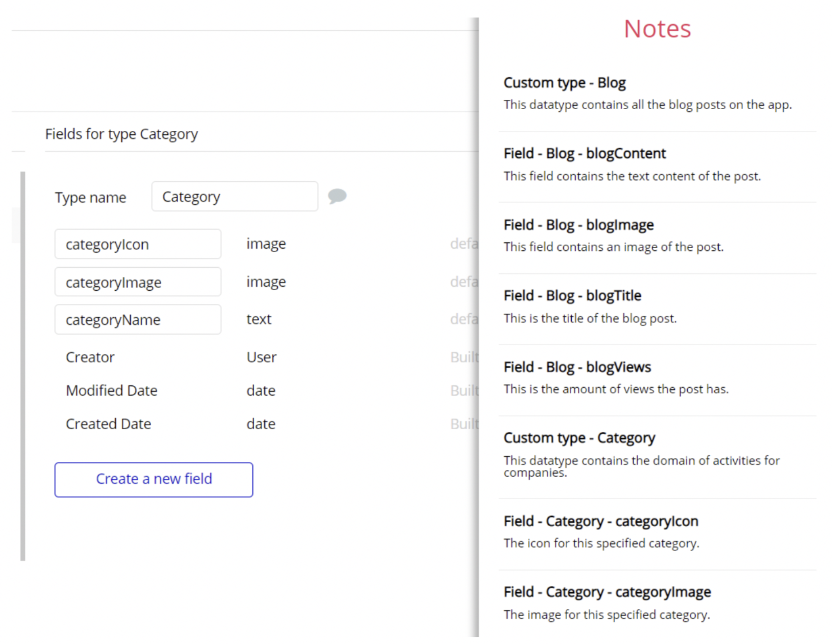Select the 'Custom type - Category' note
The height and width of the screenshot is (644, 832).
pos(579,438)
